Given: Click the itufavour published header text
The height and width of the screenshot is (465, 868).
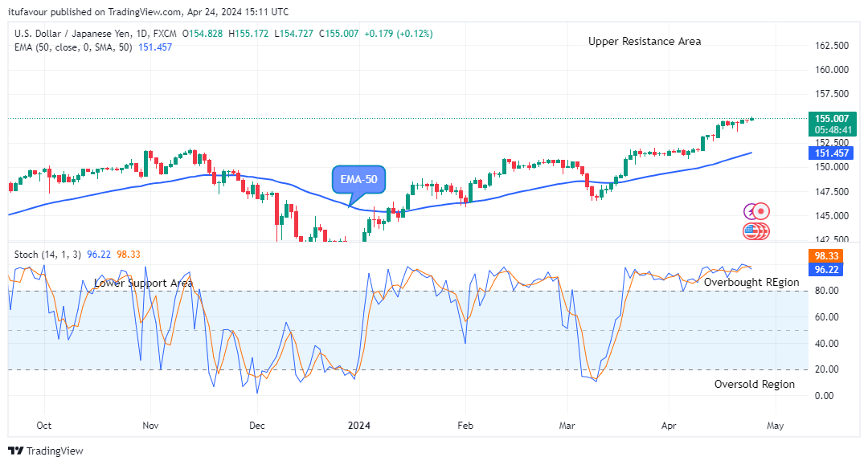Looking at the screenshot, I should click(x=149, y=11).
